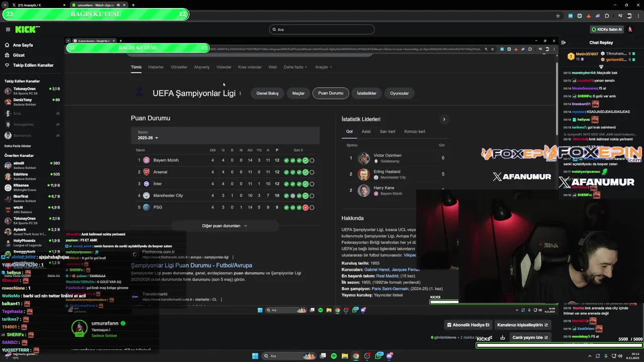Viewport: 644px width, 362px height.
Task: Expand Diğer puan durumları
Action: coord(224,226)
